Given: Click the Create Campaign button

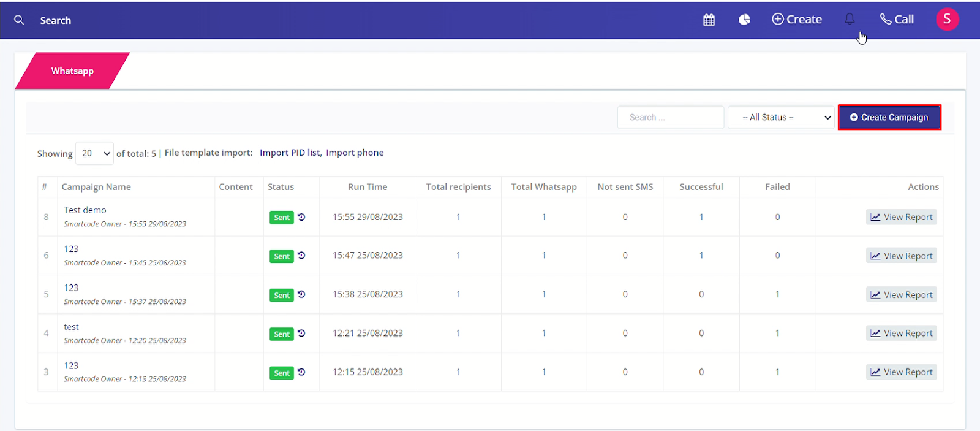Looking at the screenshot, I should tap(889, 117).
